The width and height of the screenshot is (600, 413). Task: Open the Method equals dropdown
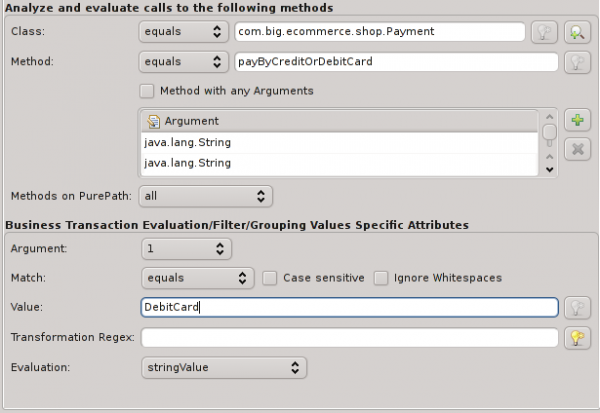(x=184, y=62)
